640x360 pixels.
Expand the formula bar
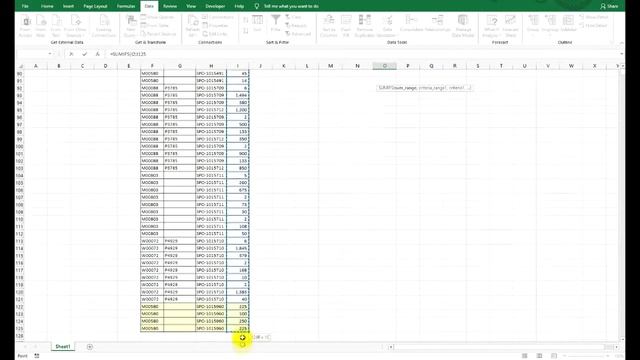point(622,54)
